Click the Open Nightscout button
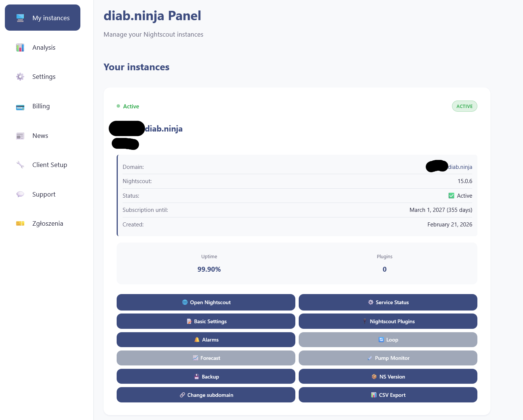The width and height of the screenshot is (523, 420). coord(206,302)
